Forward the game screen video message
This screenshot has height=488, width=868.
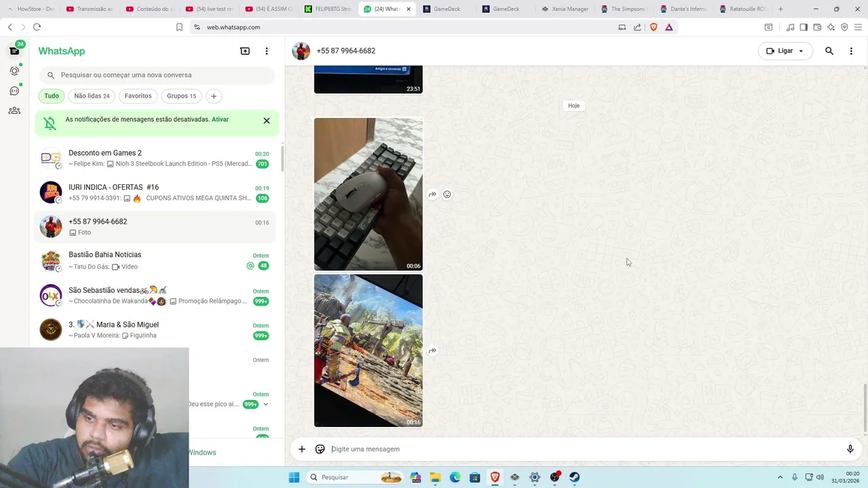coord(432,350)
